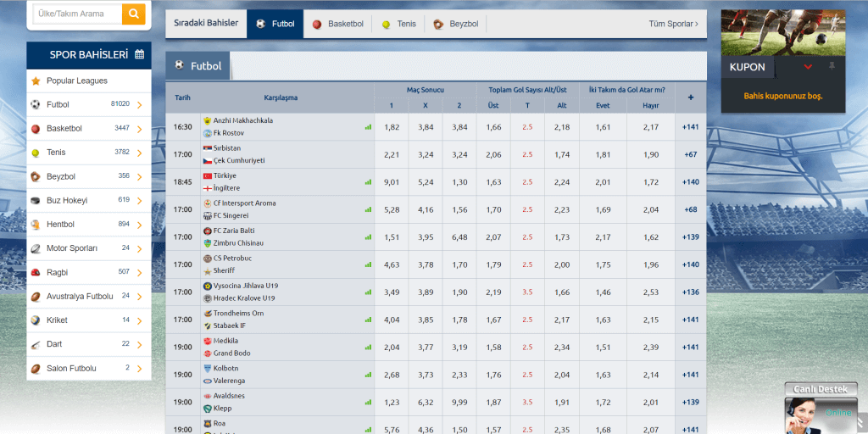Click the Buz Hokeyi puck icon
The width and height of the screenshot is (868, 434).
(x=36, y=201)
